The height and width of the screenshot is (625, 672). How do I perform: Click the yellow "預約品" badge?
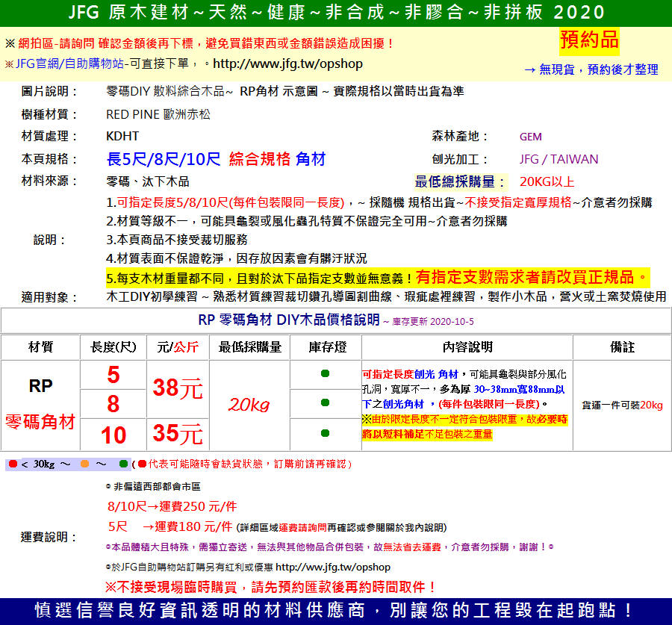pyautogui.click(x=589, y=41)
